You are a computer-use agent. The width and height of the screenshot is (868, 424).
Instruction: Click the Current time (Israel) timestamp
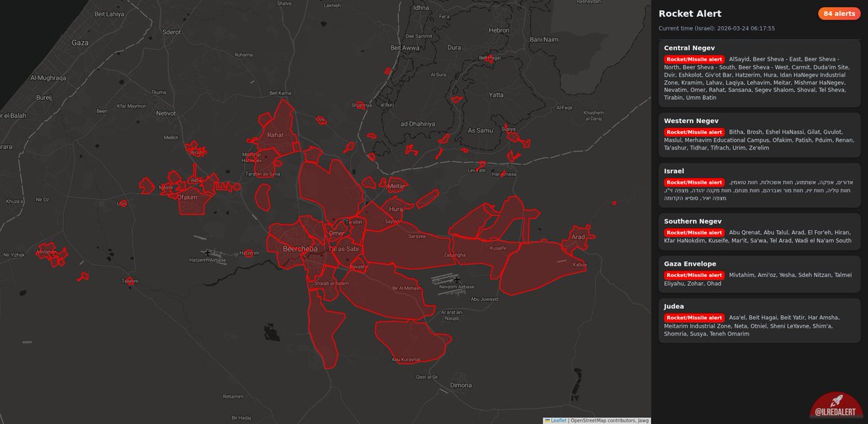pyautogui.click(x=716, y=28)
